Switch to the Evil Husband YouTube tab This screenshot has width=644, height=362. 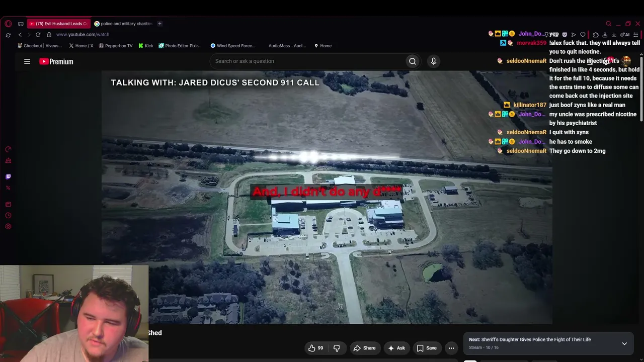pos(58,24)
